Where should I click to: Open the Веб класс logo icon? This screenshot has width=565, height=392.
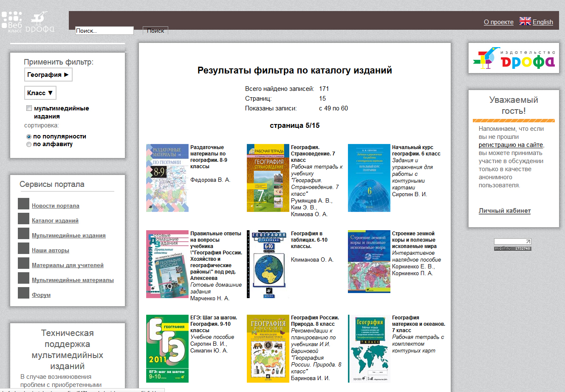12,22
